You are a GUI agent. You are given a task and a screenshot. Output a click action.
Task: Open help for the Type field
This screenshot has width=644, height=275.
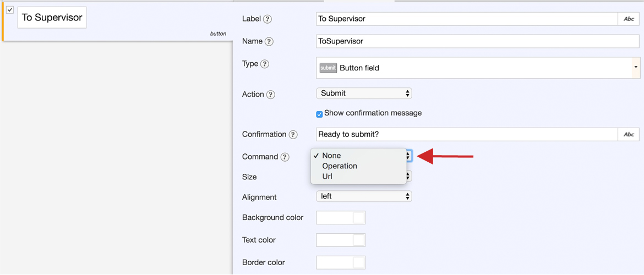(x=265, y=64)
